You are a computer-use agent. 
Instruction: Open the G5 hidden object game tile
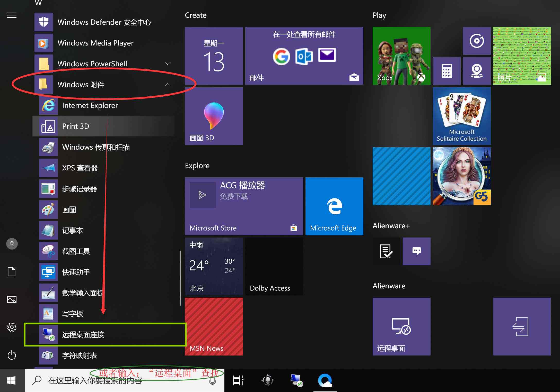(462, 176)
